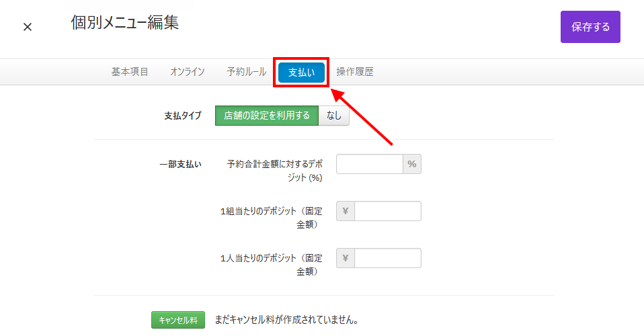The image size is (644, 336).
Task: Set payment type to なし
Action: 334,116
